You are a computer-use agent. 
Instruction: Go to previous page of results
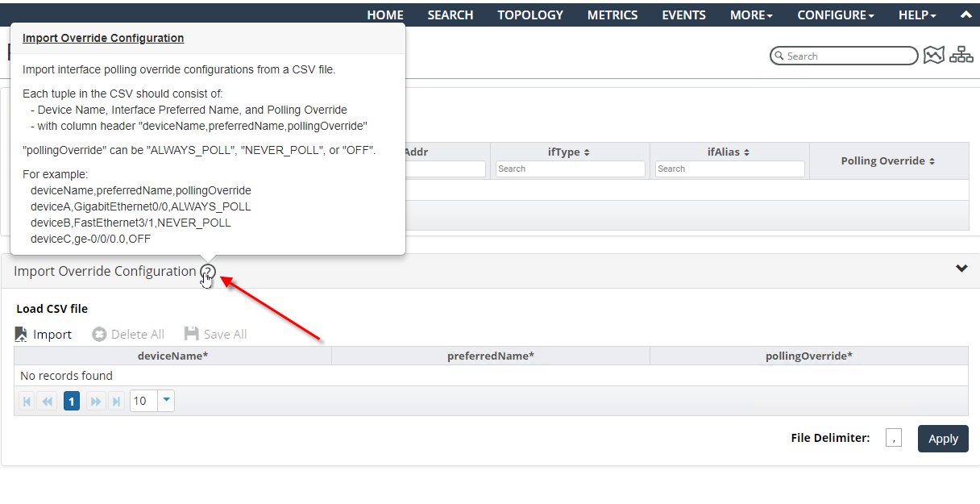48,401
